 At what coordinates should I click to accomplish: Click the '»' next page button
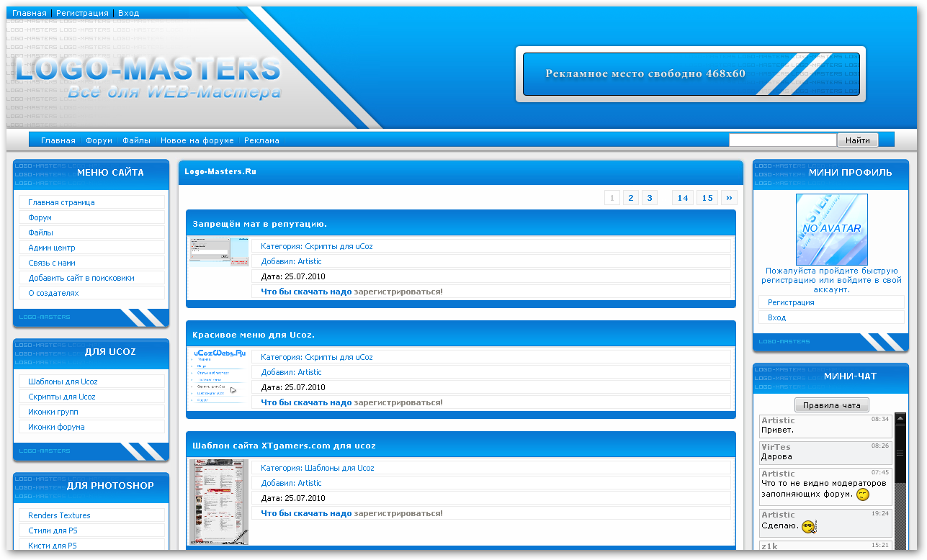click(729, 198)
